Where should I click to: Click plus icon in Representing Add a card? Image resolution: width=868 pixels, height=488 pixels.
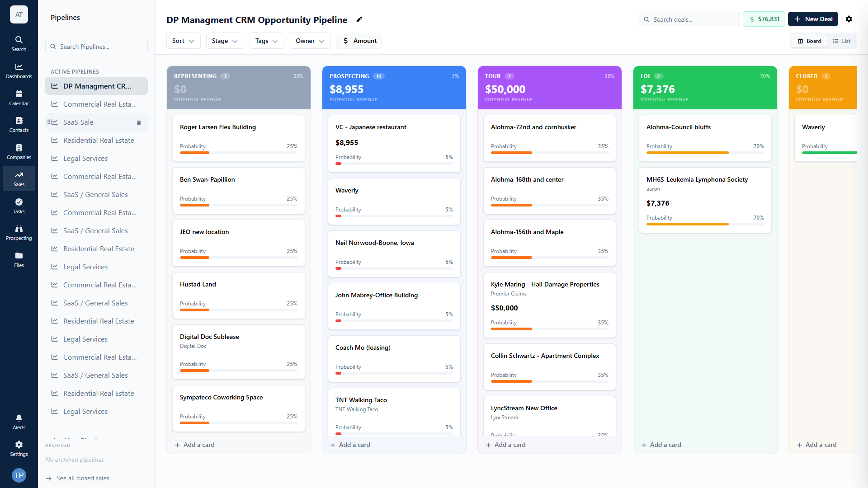[x=177, y=445]
